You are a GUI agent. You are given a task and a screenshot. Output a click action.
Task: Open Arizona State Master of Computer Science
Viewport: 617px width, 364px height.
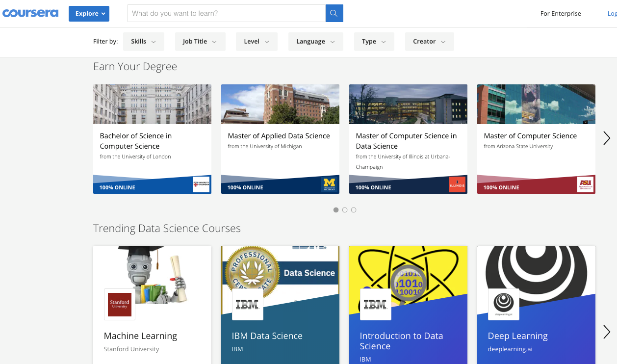(530, 136)
